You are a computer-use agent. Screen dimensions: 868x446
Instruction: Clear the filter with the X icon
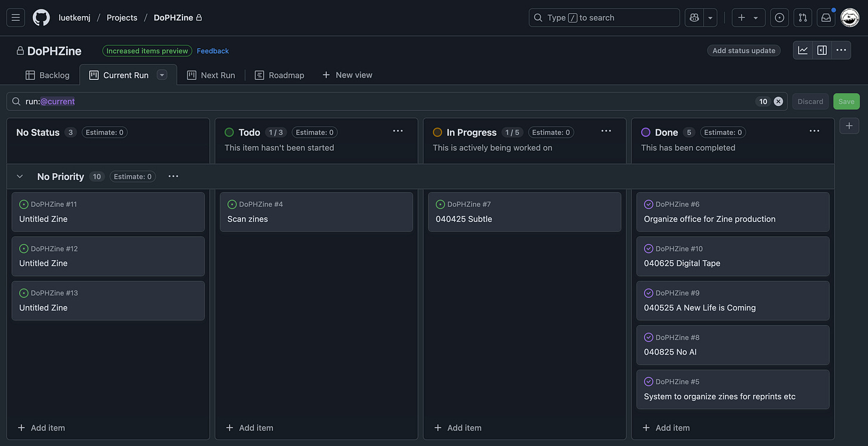tap(778, 101)
